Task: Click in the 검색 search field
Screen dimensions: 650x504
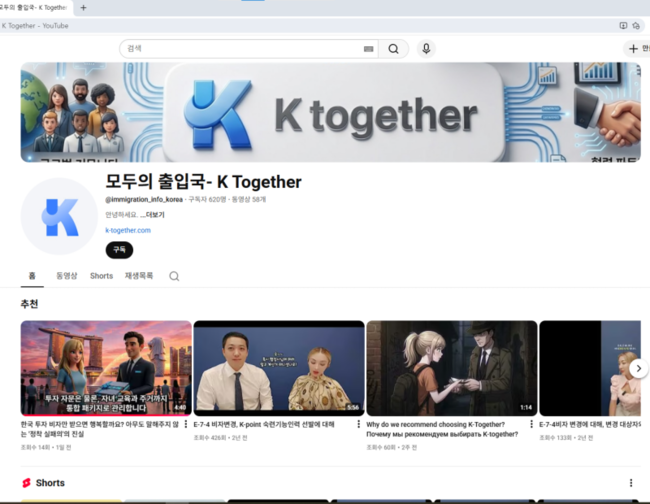Action: 240,48
